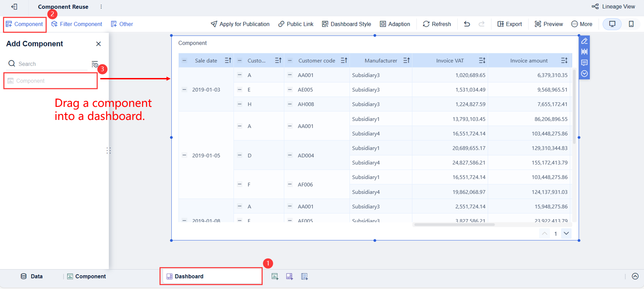644x289 pixels.
Task: Go to next table page
Action: pyautogui.click(x=566, y=234)
